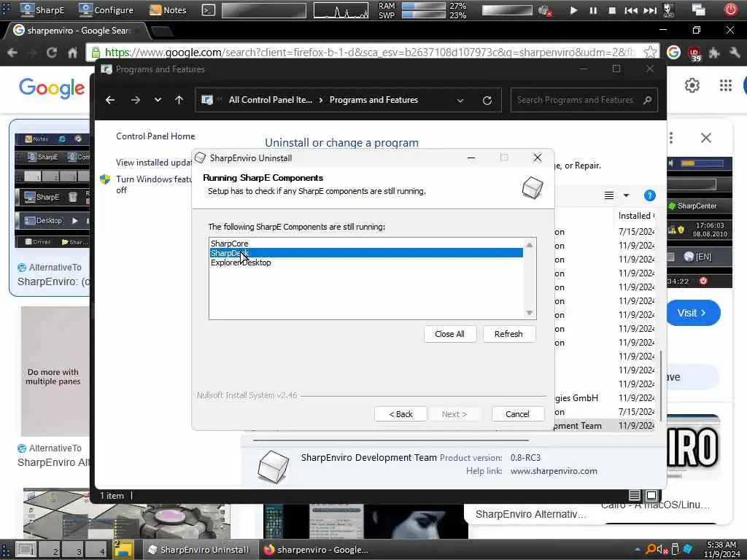
Task: Switch to large icons view in status bar
Action: point(651,496)
